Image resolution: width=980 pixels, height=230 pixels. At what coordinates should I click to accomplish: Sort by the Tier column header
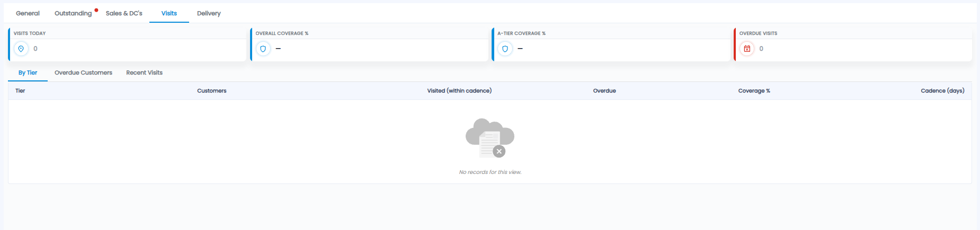point(20,91)
